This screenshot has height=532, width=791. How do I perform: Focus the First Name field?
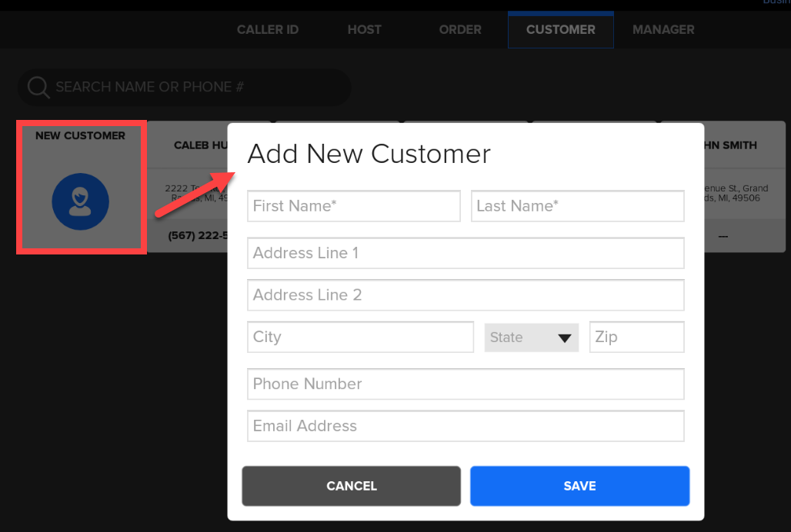[354, 206]
